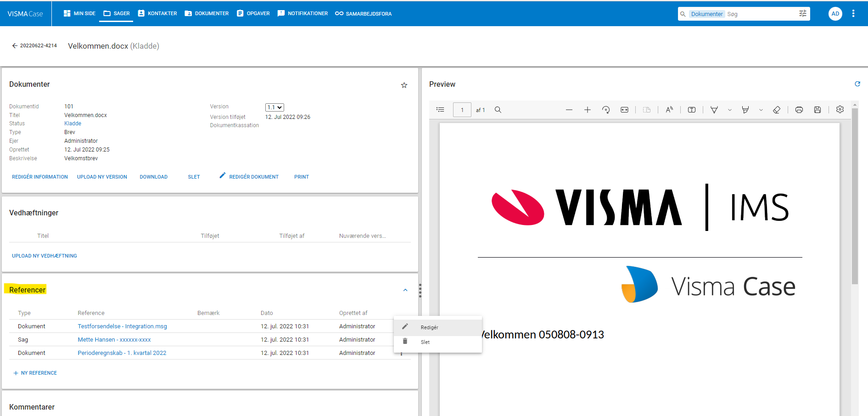This screenshot has width=868, height=416.
Task: Open the Mette Hansen case reference
Action: (114, 340)
